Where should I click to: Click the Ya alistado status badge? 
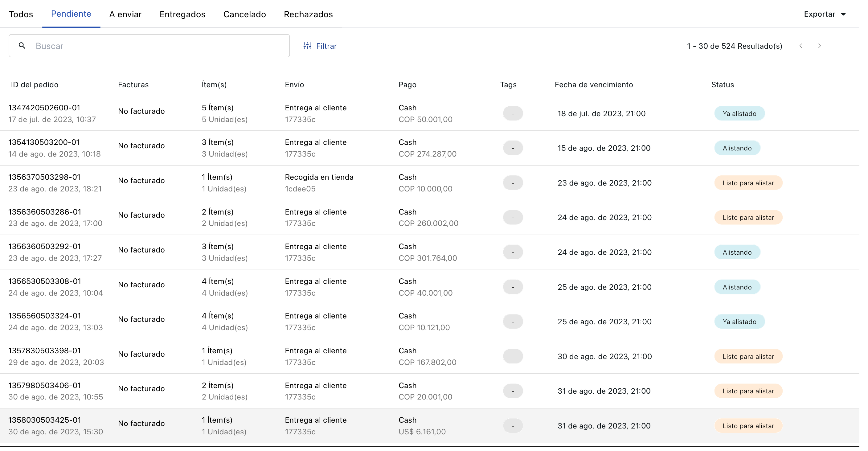pyautogui.click(x=739, y=113)
